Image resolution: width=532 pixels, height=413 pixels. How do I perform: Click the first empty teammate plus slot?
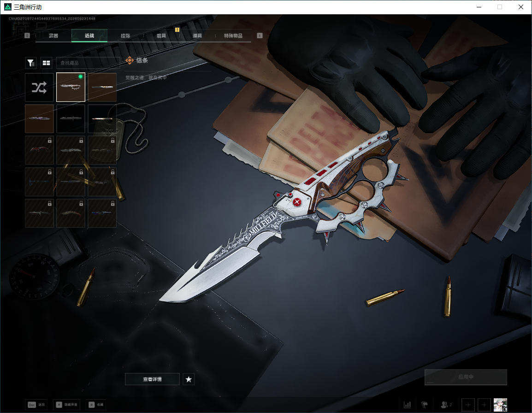point(468,405)
